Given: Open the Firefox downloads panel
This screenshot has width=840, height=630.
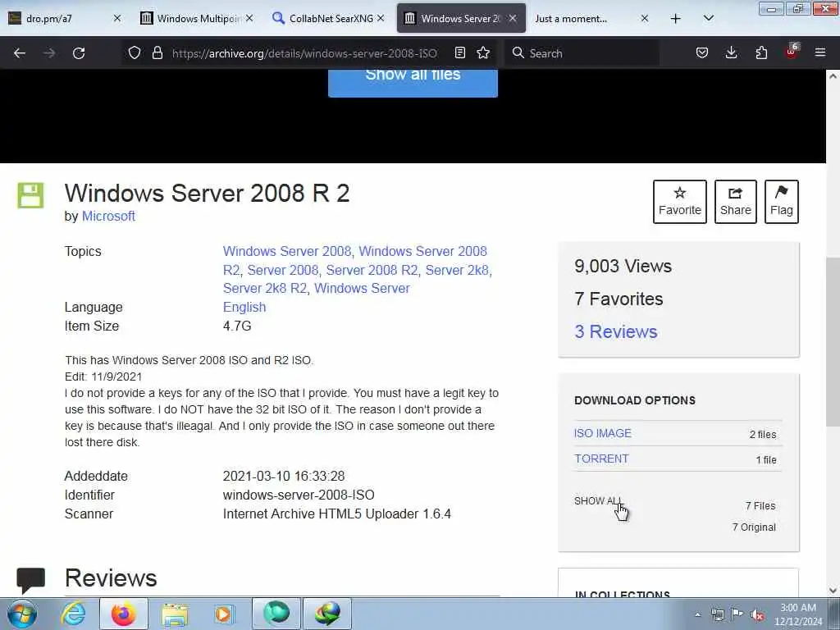Looking at the screenshot, I should [x=731, y=53].
